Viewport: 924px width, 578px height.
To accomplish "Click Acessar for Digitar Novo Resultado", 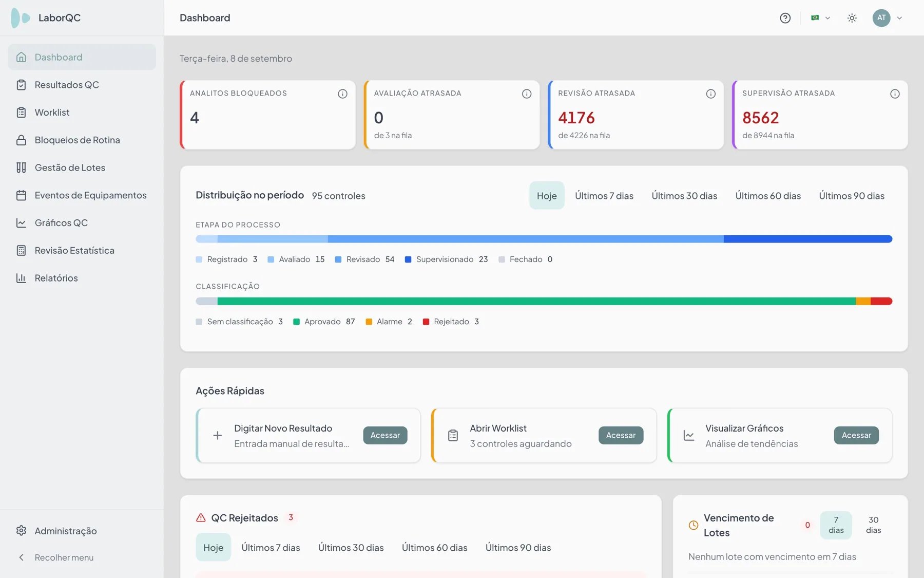I will [x=385, y=435].
